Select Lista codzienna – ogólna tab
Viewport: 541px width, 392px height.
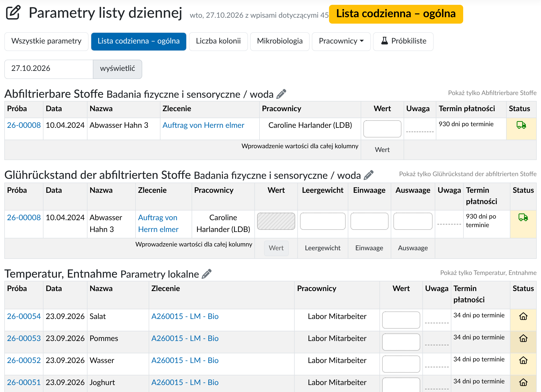[139, 41]
